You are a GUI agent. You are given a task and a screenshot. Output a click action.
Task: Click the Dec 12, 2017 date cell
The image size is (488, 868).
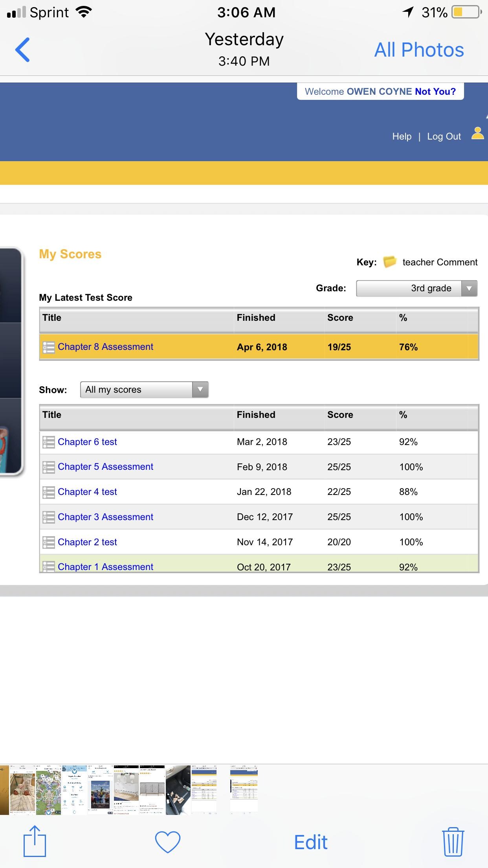point(265,517)
